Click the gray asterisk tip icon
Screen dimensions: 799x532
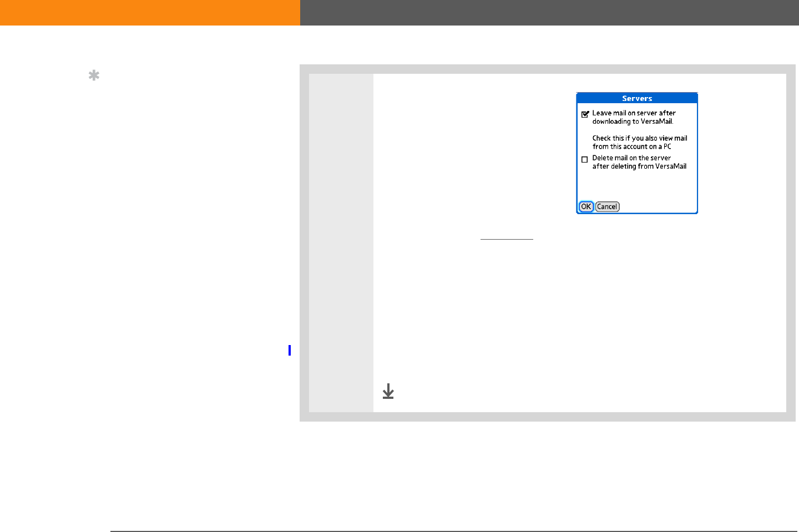tap(94, 75)
